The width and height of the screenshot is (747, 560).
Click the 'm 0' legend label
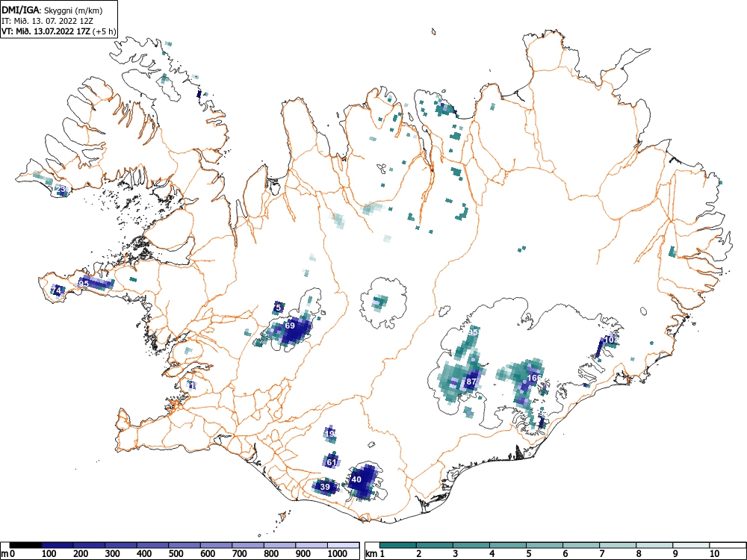point(9,554)
